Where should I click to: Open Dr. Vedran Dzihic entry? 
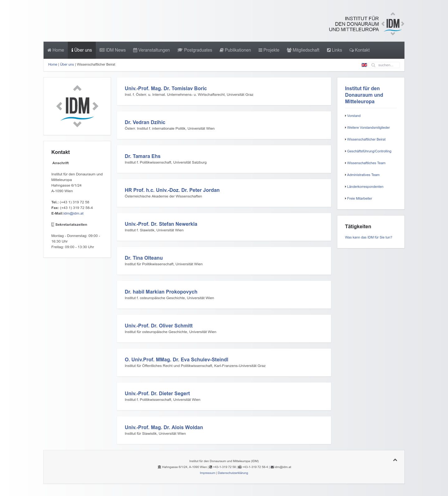(145, 122)
